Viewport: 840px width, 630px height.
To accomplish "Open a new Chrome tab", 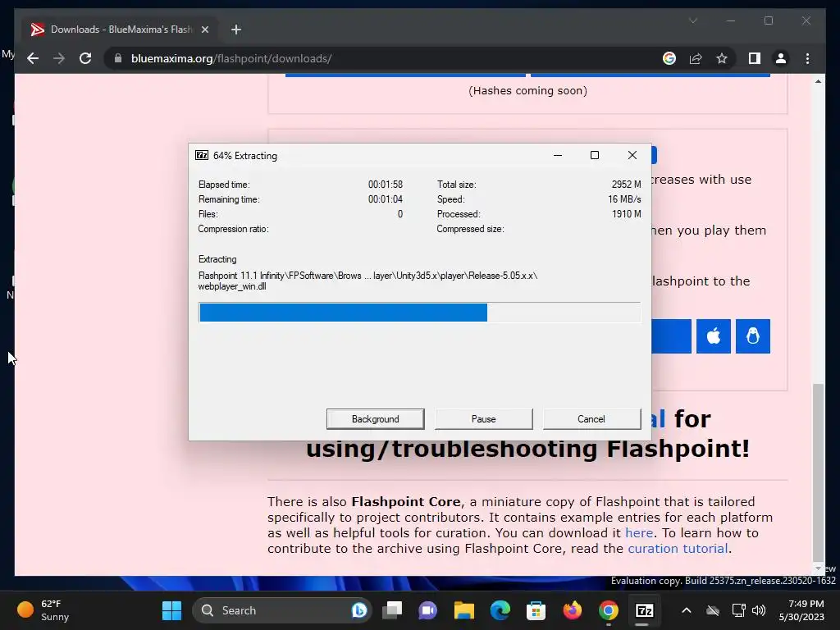I will click(x=235, y=30).
